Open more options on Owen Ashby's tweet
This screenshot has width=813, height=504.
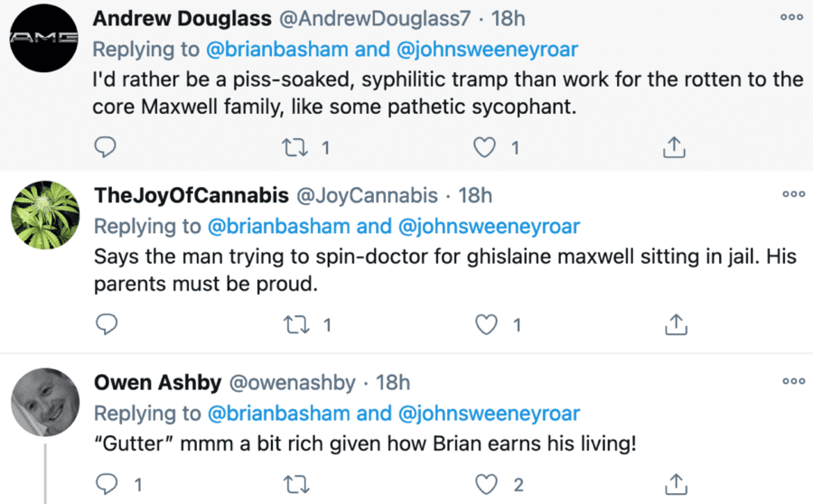(793, 381)
